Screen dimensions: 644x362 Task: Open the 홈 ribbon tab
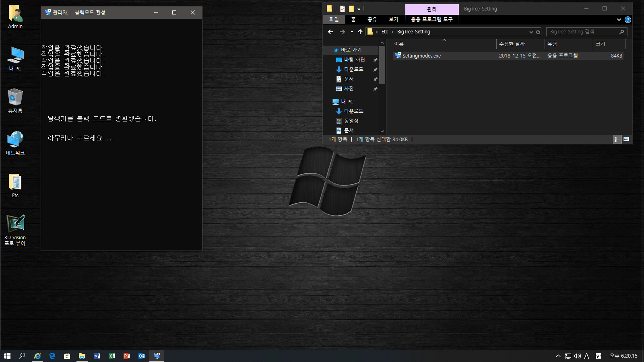[x=353, y=19]
